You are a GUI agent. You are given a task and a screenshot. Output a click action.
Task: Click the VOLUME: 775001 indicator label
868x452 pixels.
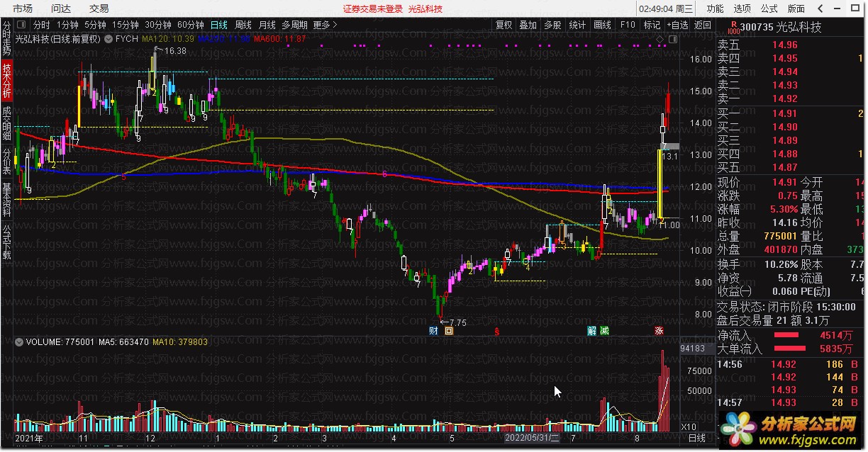pos(60,342)
